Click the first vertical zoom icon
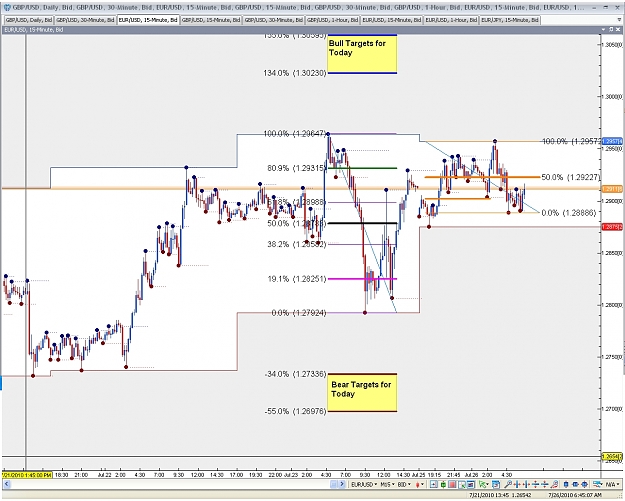 point(535,485)
